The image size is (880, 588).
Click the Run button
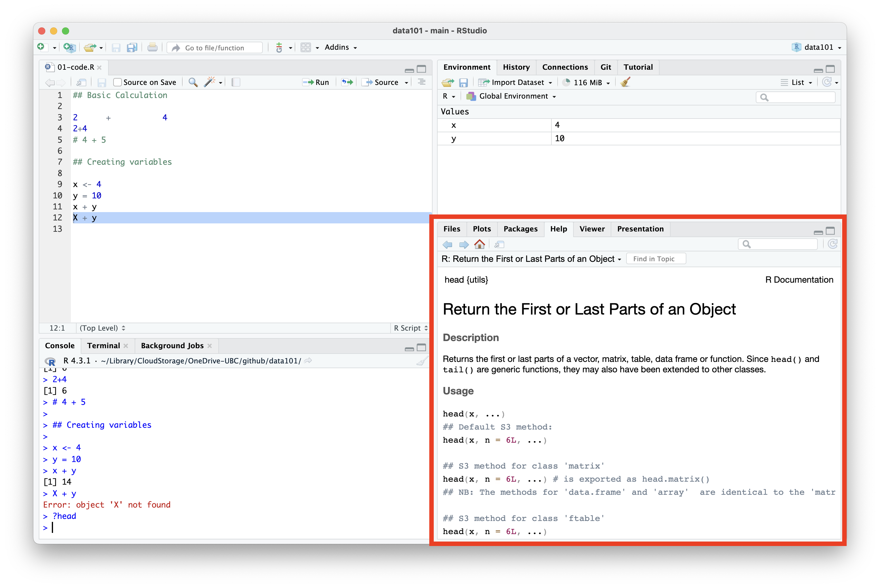click(316, 82)
